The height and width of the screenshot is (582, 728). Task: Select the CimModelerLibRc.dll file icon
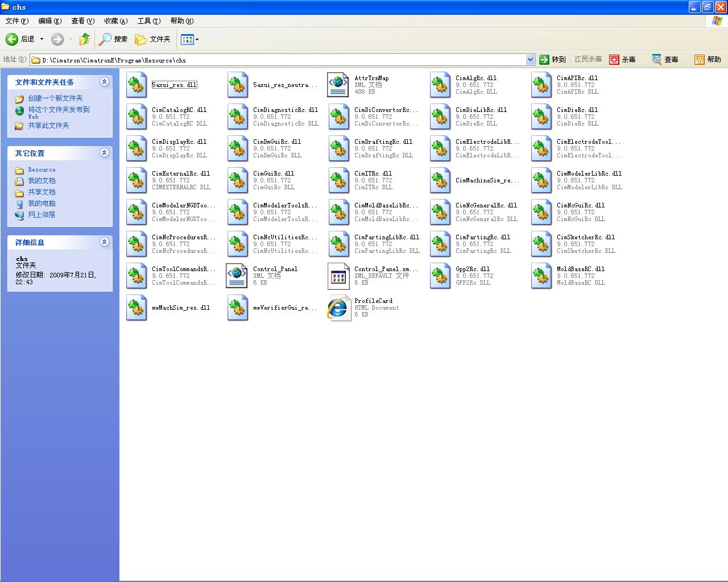pos(541,181)
